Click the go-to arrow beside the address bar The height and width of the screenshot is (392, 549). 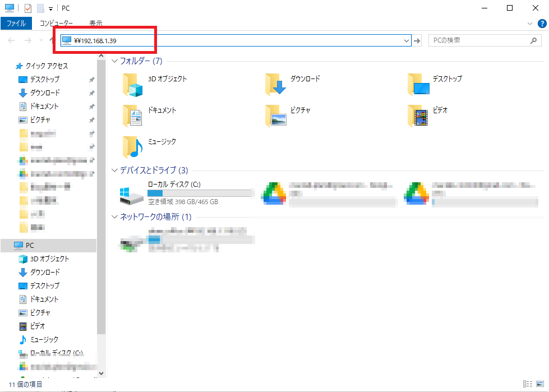point(417,40)
